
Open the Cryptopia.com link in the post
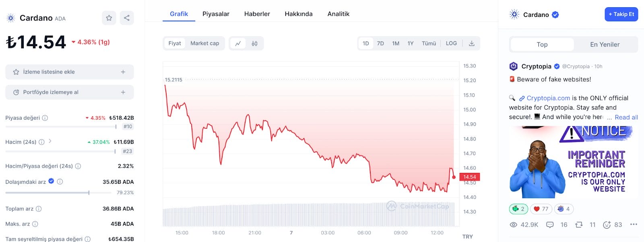(x=548, y=98)
